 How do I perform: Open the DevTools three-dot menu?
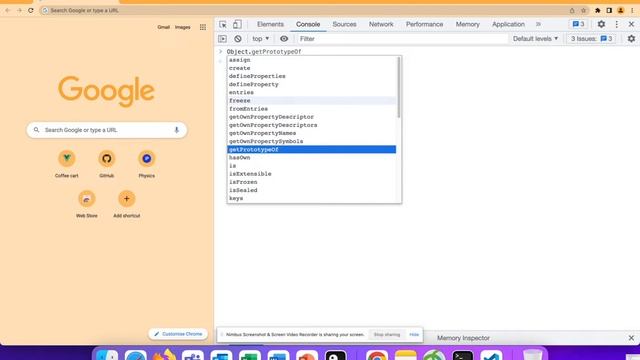617,24
